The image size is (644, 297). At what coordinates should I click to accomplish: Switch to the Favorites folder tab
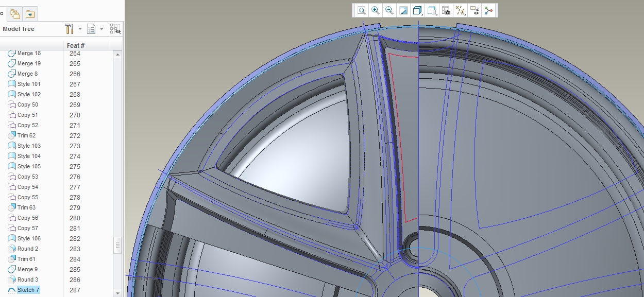point(30,14)
